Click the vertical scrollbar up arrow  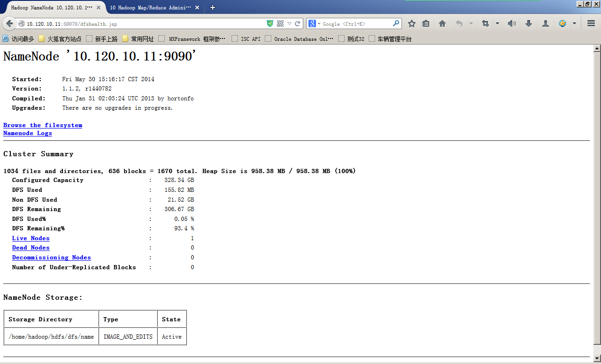[597, 48]
